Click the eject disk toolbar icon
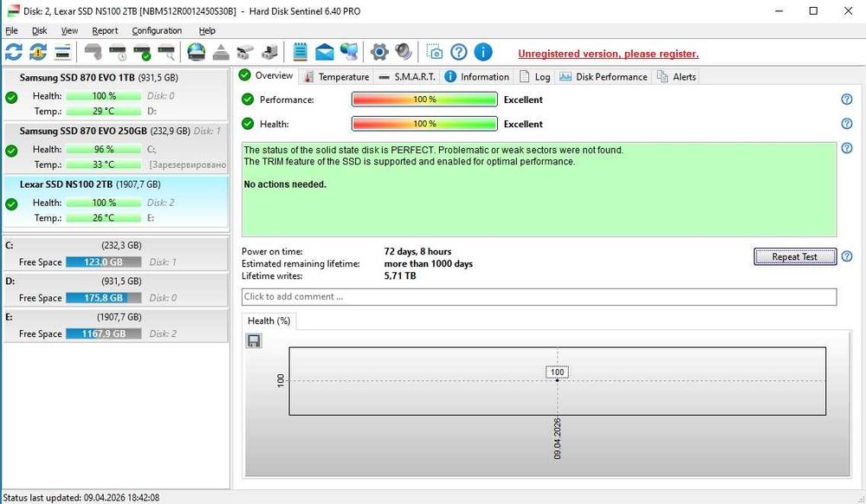866x504 pixels. 221,53
